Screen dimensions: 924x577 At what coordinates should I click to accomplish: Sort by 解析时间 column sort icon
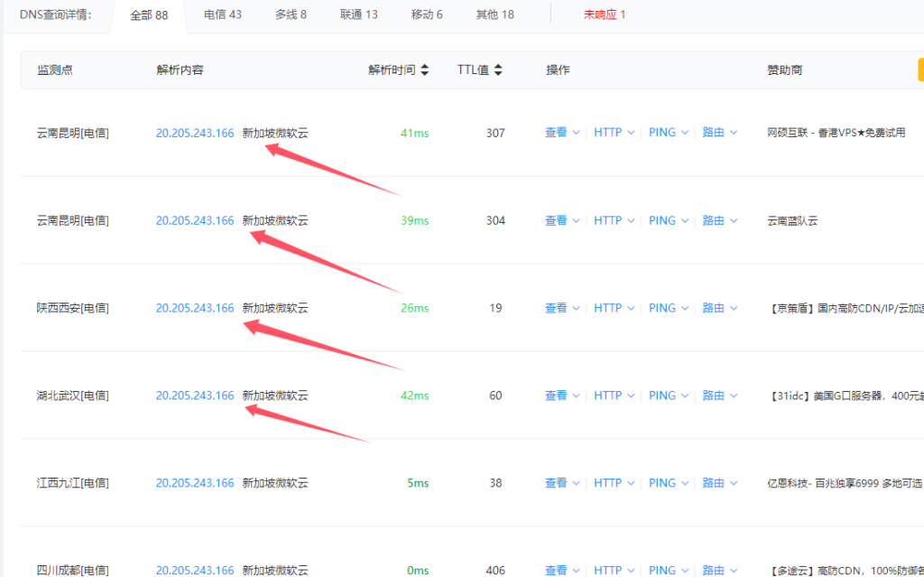pyautogui.click(x=425, y=70)
